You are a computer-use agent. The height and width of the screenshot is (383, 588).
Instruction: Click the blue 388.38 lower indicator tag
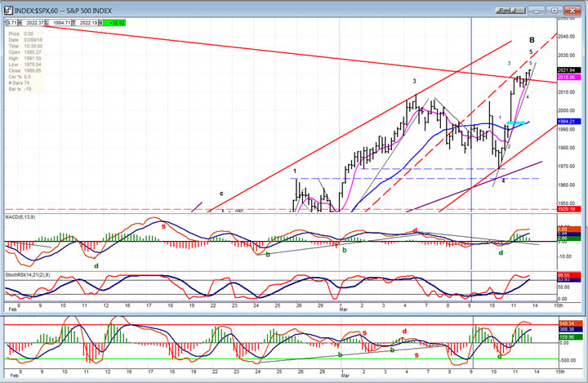click(x=570, y=329)
